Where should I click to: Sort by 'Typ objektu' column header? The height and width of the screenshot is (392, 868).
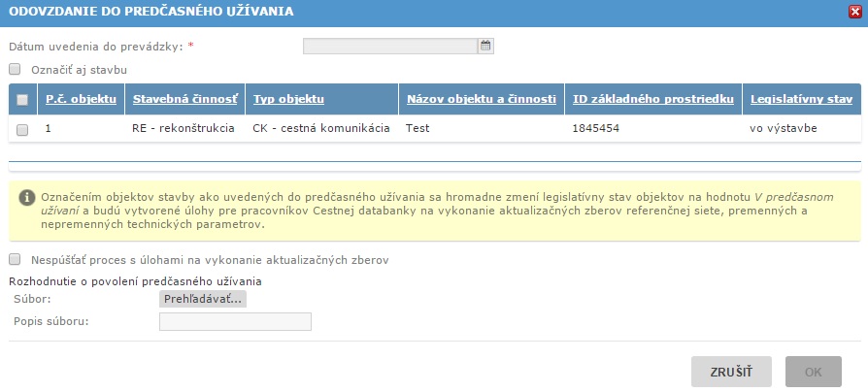click(288, 99)
